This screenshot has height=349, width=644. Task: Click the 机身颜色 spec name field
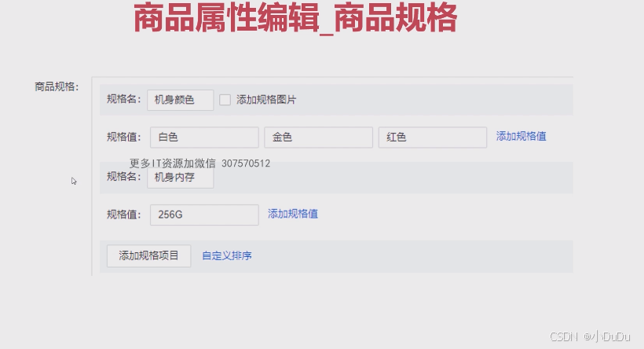[181, 100]
